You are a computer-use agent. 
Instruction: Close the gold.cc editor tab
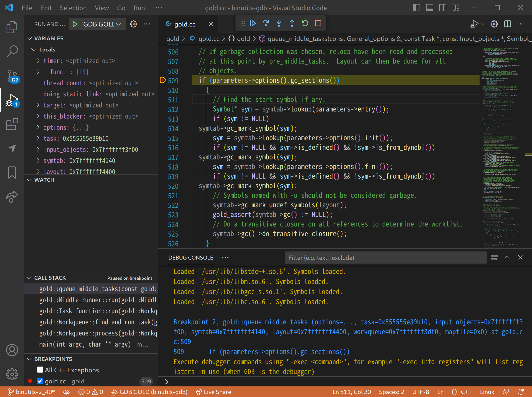click(211, 24)
